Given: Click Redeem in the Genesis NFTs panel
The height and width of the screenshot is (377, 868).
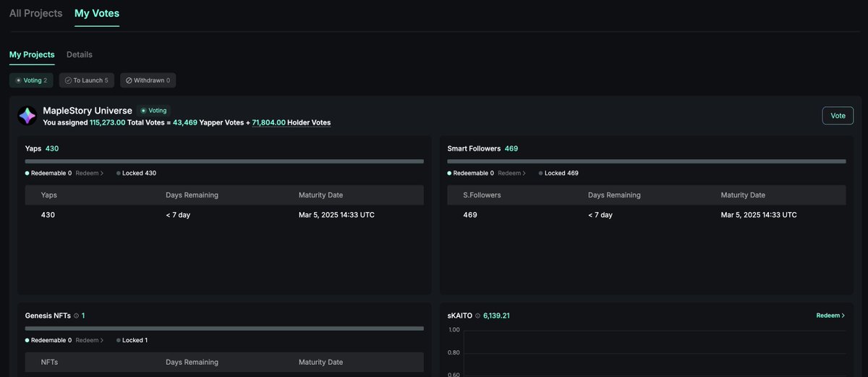Looking at the screenshot, I should 90,340.
